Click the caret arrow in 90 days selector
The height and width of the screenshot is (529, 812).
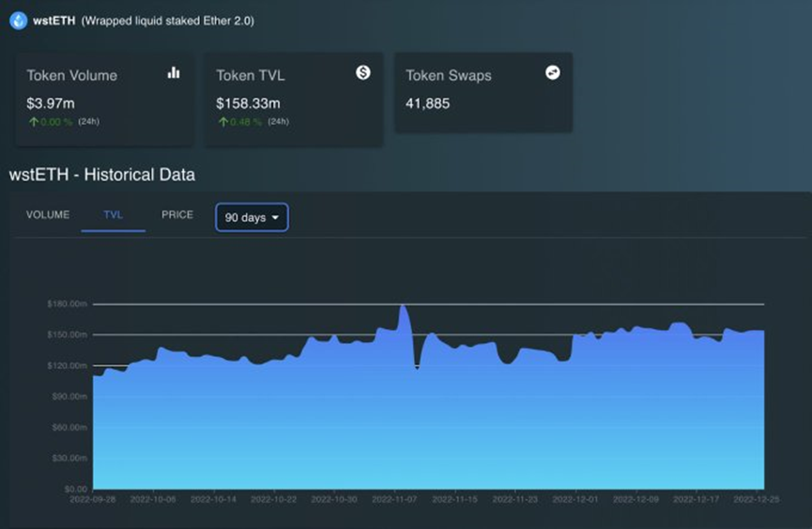click(x=275, y=218)
